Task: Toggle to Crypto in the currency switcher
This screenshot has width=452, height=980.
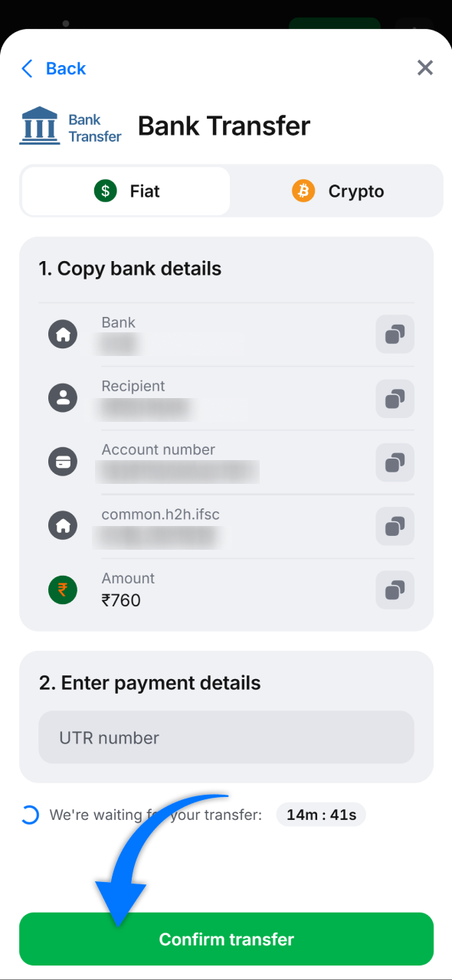Action: pyautogui.click(x=337, y=191)
